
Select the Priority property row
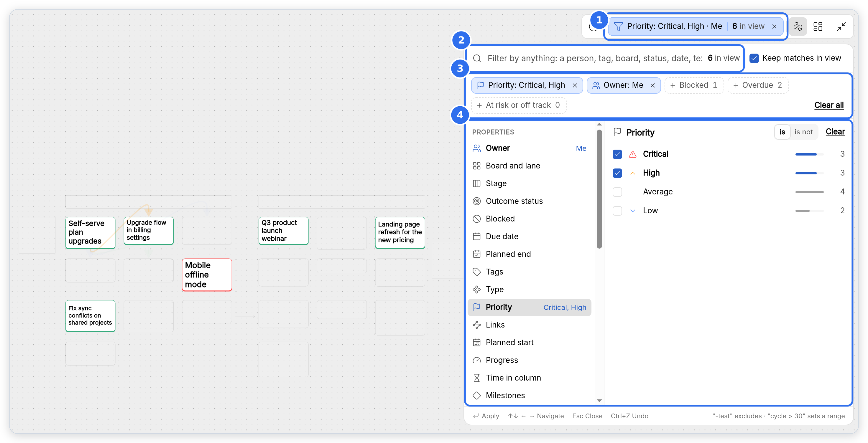(529, 307)
